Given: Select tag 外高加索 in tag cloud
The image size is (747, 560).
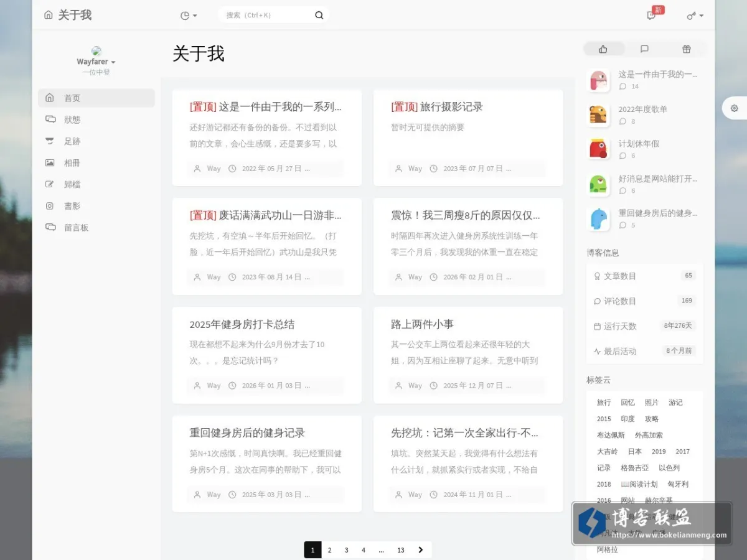Looking at the screenshot, I should click(x=649, y=436).
